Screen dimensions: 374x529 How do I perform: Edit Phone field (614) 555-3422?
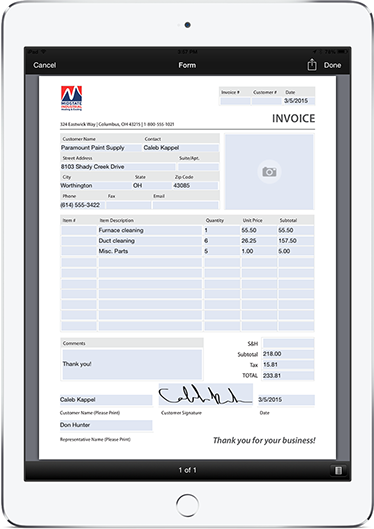(83, 205)
